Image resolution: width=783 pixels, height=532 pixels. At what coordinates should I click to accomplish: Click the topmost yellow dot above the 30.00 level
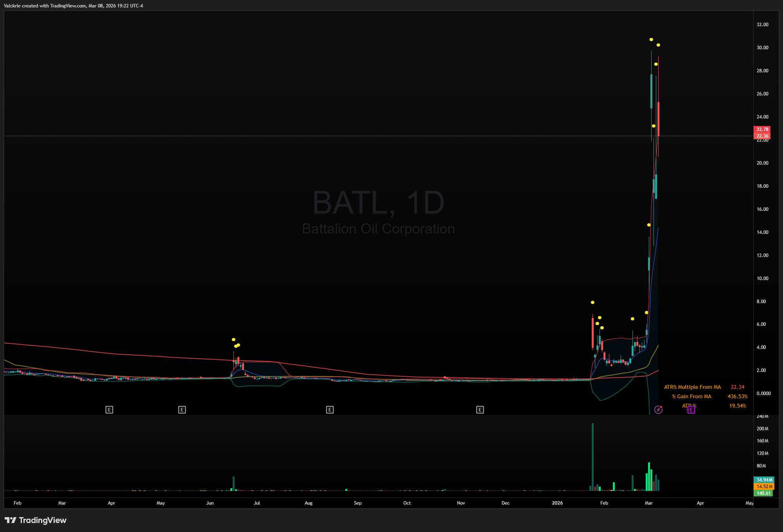point(651,40)
